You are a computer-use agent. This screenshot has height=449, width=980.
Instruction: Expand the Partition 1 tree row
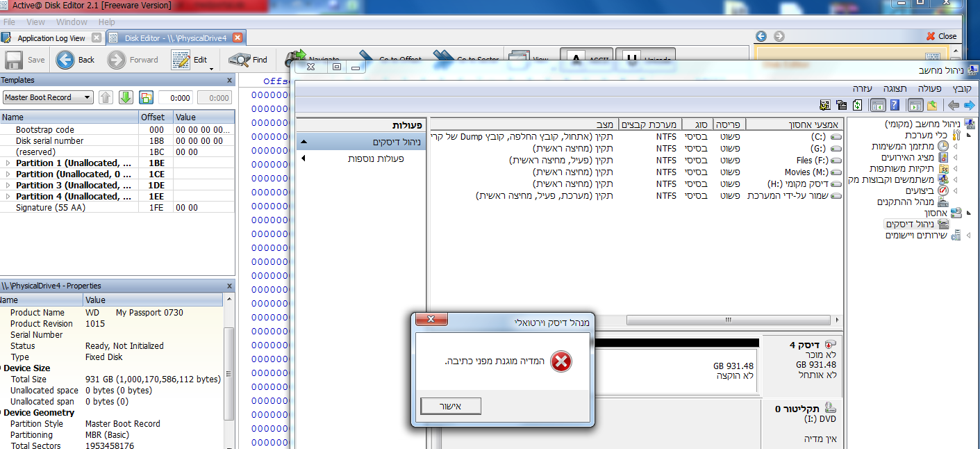[8, 163]
